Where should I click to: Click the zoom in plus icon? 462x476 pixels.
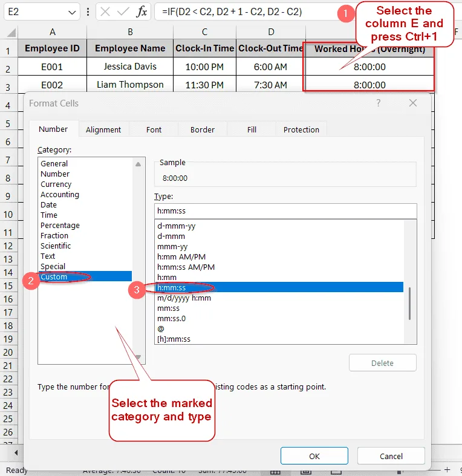click(x=447, y=469)
